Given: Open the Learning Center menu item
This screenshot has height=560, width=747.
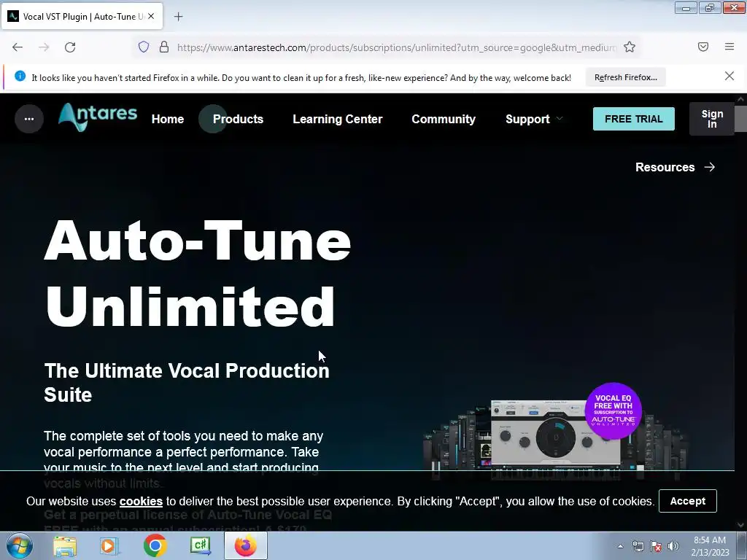Looking at the screenshot, I should [x=337, y=119].
